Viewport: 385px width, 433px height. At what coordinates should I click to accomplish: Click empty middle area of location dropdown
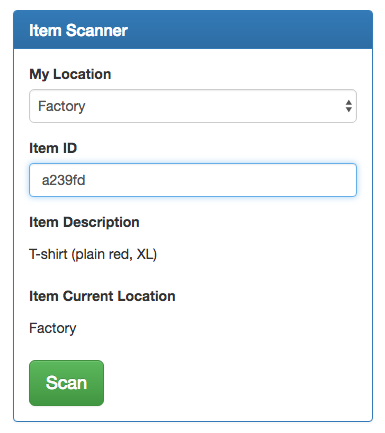click(x=213, y=106)
